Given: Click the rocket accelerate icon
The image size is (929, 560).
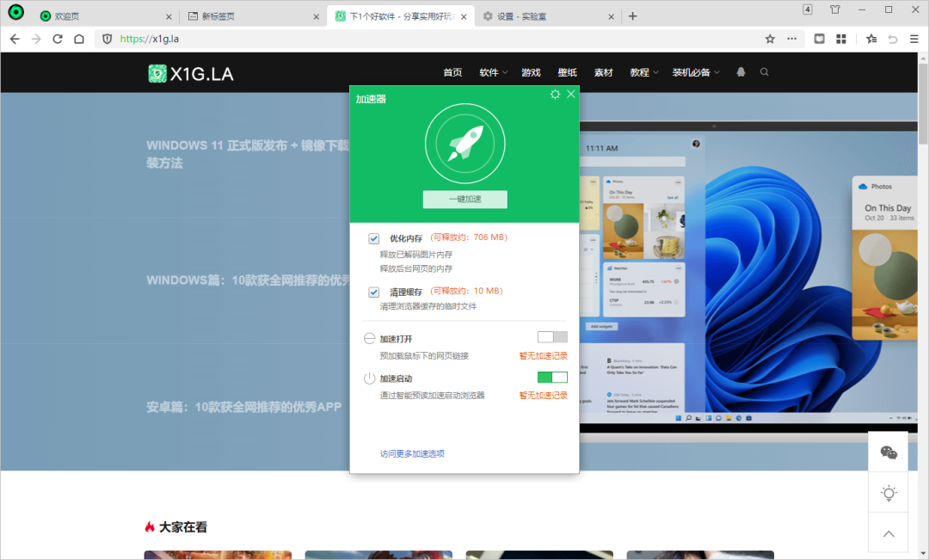Looking at the screenshot, I should tap(465, 144).
